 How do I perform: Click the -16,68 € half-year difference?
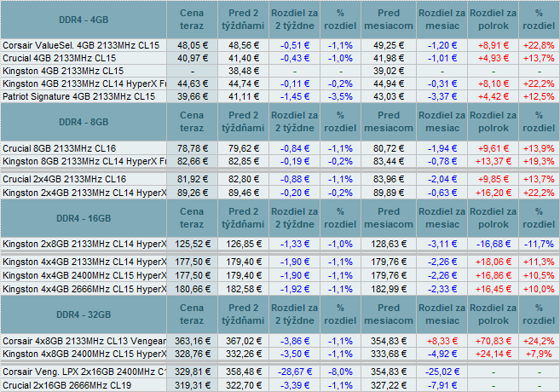(494, 245)
